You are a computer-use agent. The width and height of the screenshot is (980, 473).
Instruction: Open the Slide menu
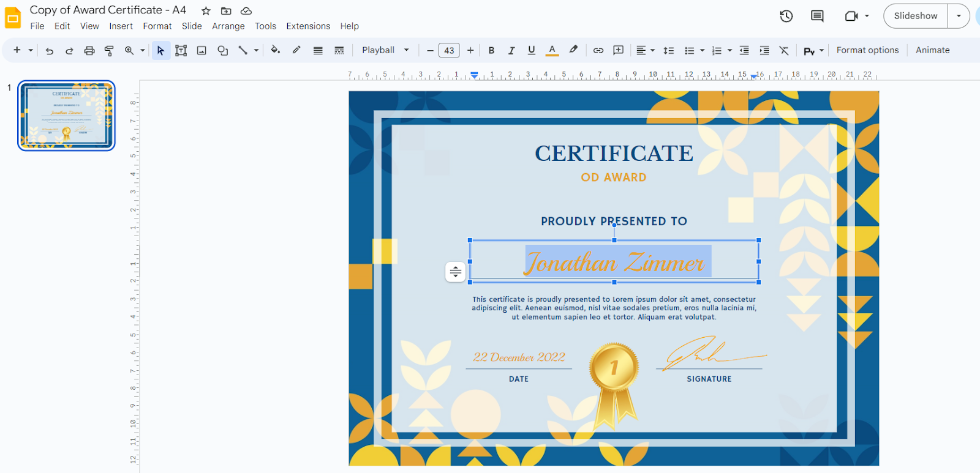click(x=192, y=26)
